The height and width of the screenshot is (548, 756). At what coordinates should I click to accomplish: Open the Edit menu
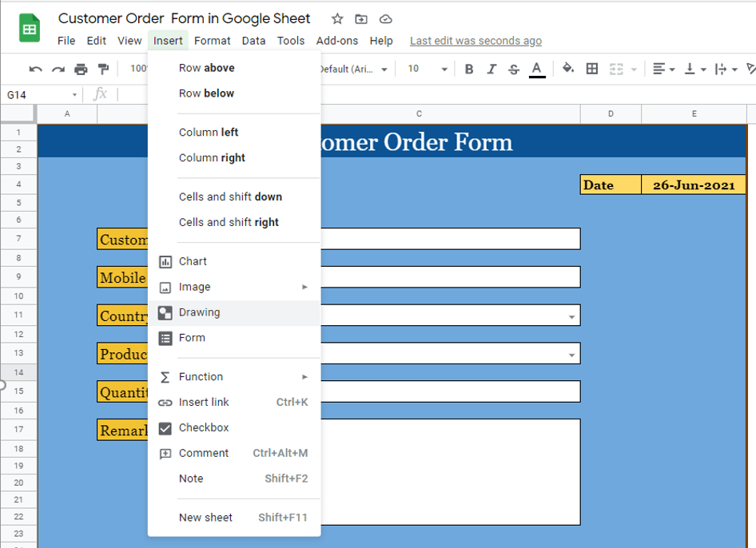97,41
